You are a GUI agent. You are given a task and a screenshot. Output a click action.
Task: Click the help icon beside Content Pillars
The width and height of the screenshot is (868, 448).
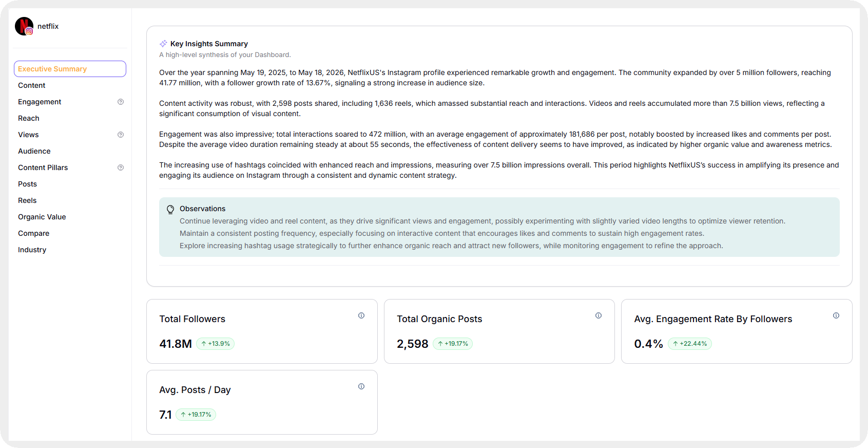coord(121,167)
